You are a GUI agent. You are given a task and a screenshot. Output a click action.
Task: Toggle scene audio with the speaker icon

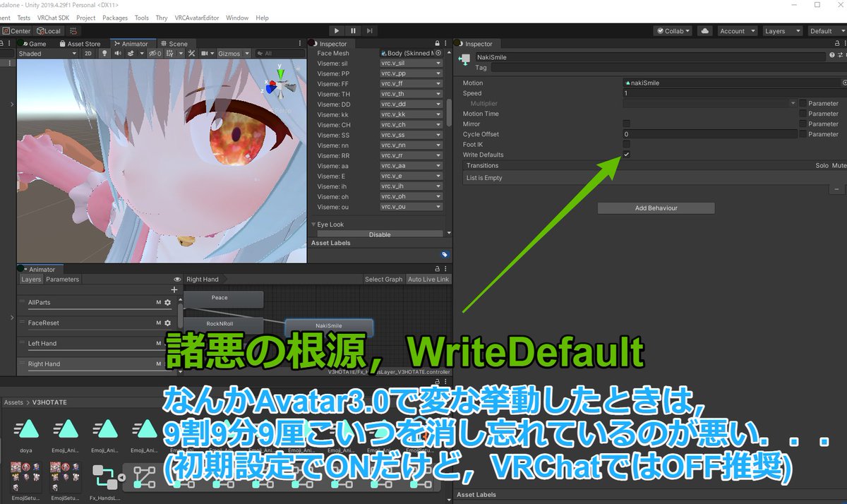tap(118, 54)
